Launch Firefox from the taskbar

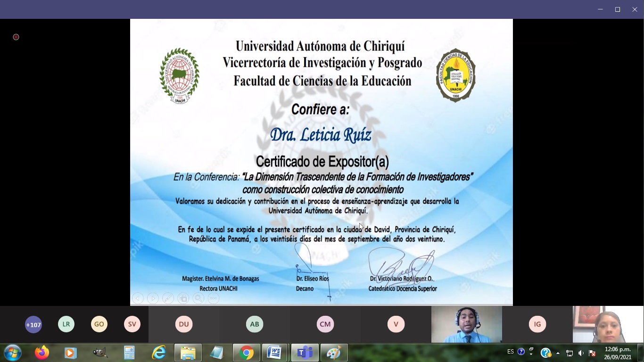tap(42, 353)
